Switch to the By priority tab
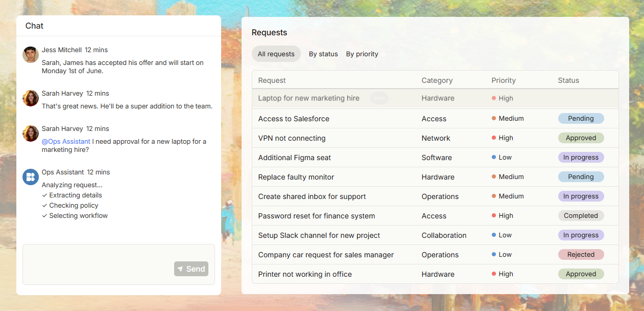 (x=362, y=54)
